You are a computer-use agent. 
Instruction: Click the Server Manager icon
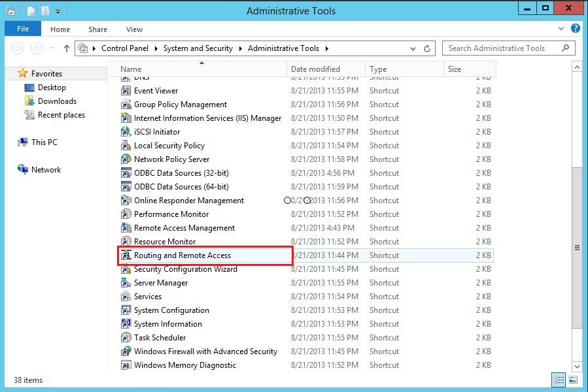126,283
